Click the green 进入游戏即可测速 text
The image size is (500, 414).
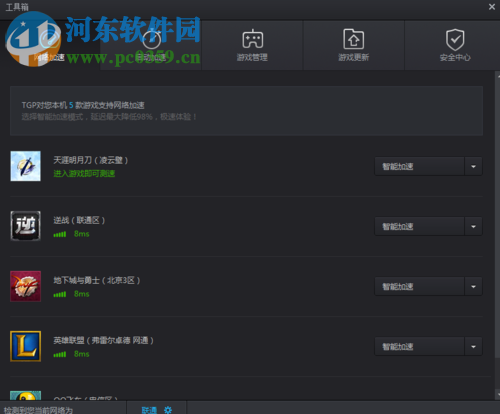click(84, 173)
